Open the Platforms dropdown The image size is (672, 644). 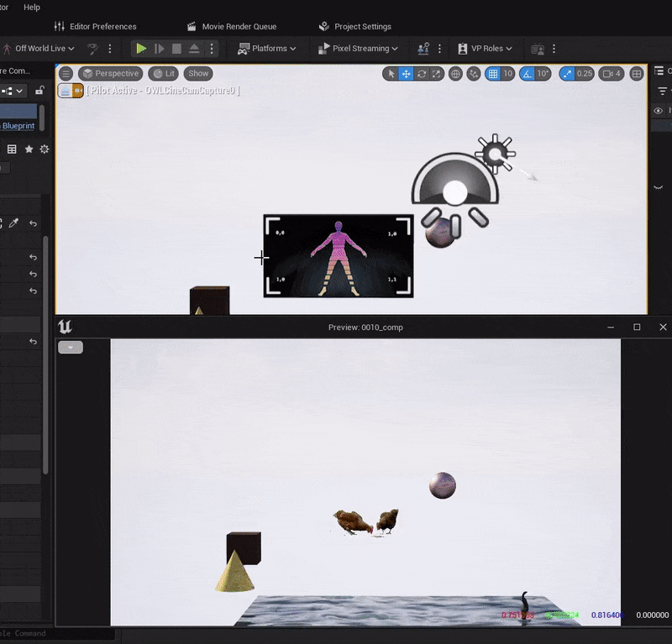(x=267, y=49)
